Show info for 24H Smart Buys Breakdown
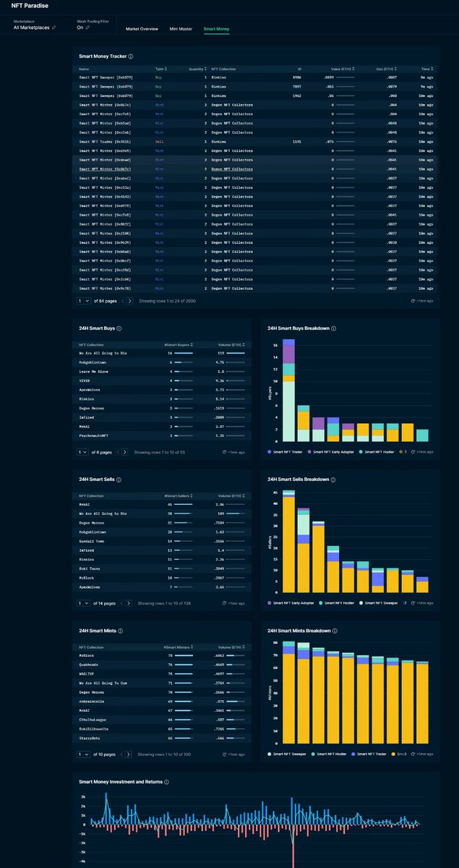Screen dimensions: 459x868 click(x=333, y=328)
